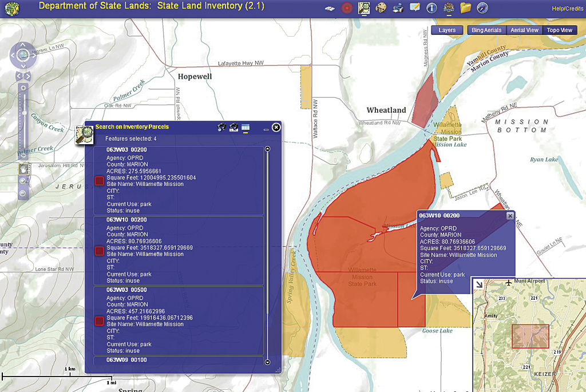Click 'Features selected: 4' text
The width and height of the screenshot is (586, 392).
[131, 138]
